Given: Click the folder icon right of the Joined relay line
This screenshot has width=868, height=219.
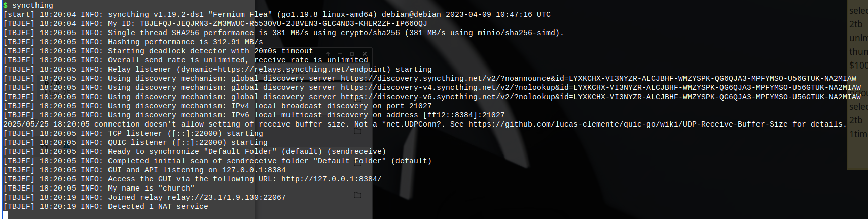Looking at the screenshot, I should click(x=357, y=195).
